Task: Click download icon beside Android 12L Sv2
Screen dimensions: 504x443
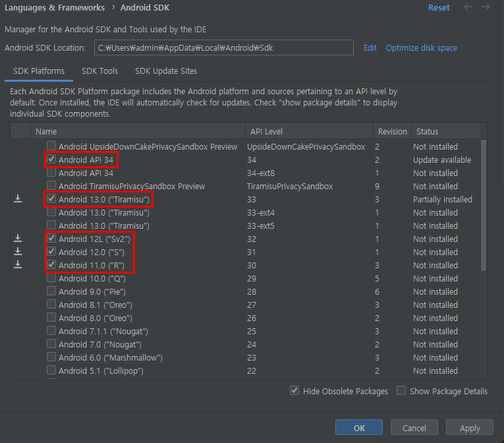Action: 18,239
